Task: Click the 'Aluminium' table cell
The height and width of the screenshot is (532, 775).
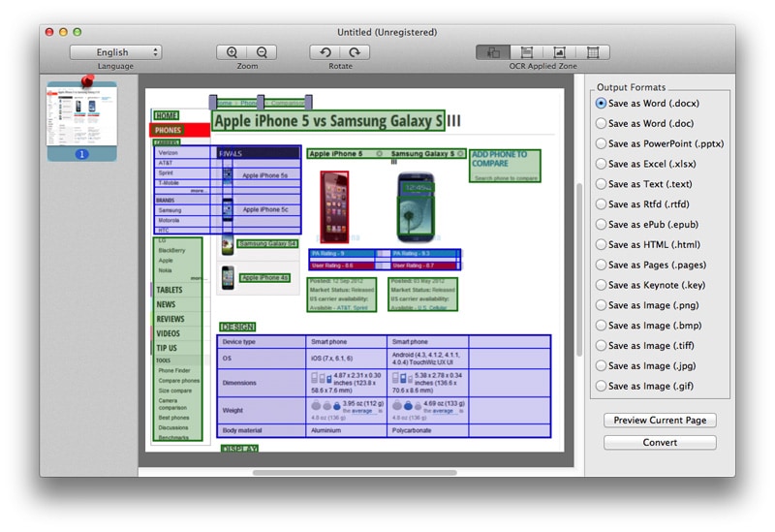Action: point(346,430)
